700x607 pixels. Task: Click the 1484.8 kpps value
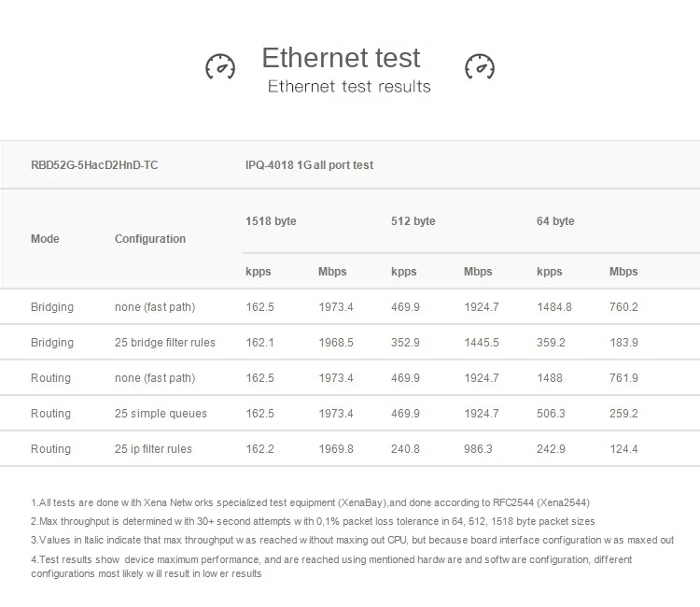[x=554, y=307]
